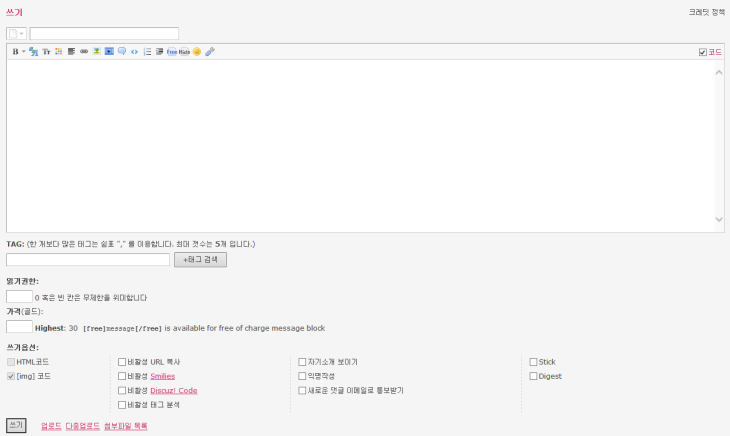The image size is (730, 436).
Task: Open the font face tool
Action: 34,52
